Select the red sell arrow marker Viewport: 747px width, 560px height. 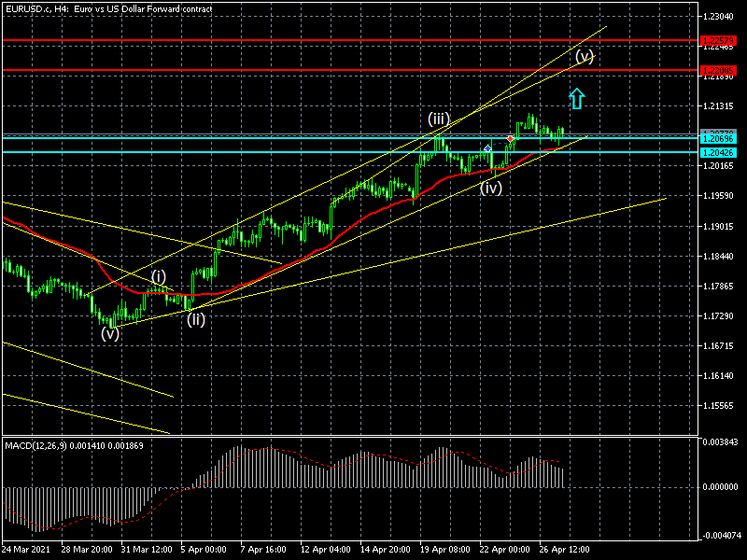click(x=510, y=138)
